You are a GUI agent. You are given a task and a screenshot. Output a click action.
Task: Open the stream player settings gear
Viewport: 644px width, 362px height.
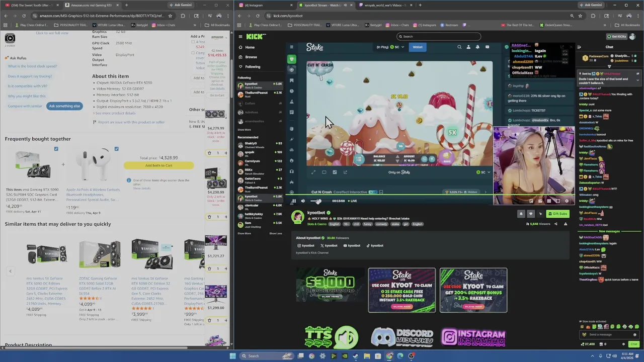[567, 201]
